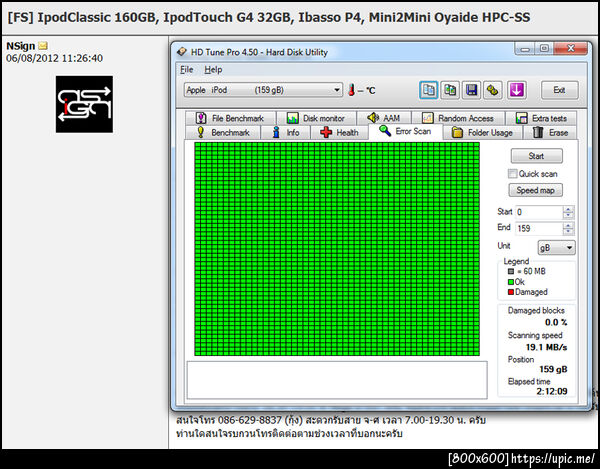Click the NSign user avatar image

click(84, 104)
